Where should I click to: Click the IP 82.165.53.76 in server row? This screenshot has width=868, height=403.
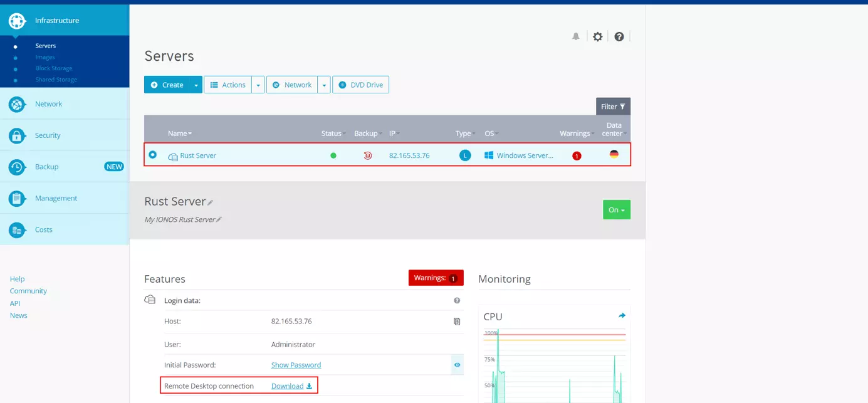click(409, 155)
